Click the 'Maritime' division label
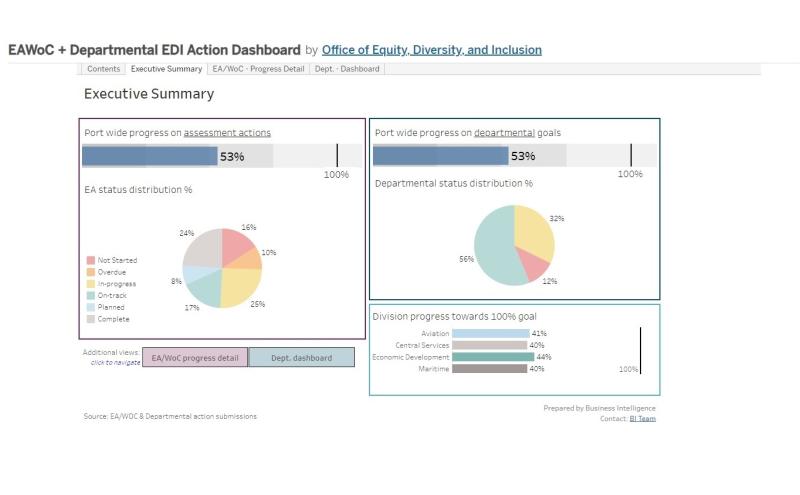800x495 pixels. point(434,368)
